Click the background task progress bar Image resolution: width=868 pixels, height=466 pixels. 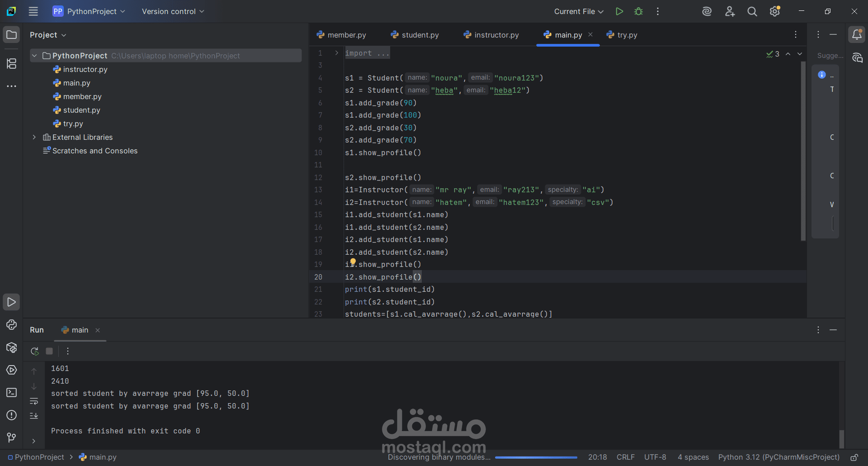point(536,457)
